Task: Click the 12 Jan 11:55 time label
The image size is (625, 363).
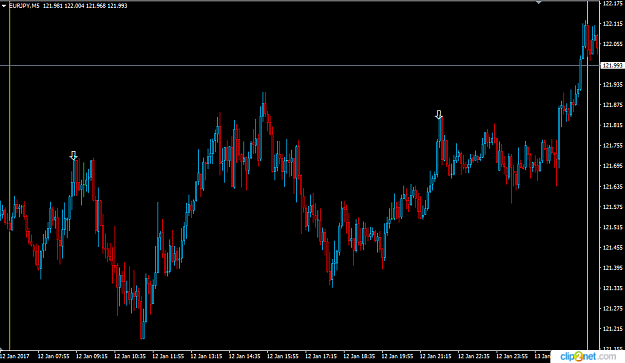Action: click(x=168, y=356)
